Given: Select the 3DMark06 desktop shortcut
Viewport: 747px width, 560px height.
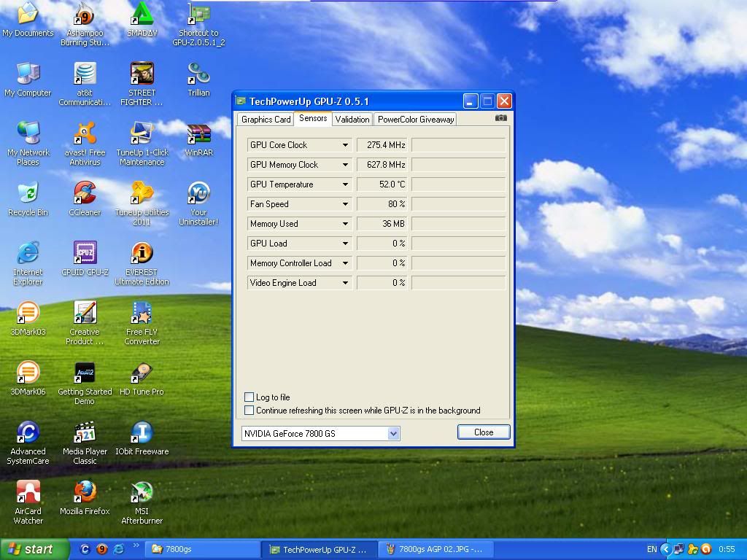Looking at the screenshot, I should [28, 379].
